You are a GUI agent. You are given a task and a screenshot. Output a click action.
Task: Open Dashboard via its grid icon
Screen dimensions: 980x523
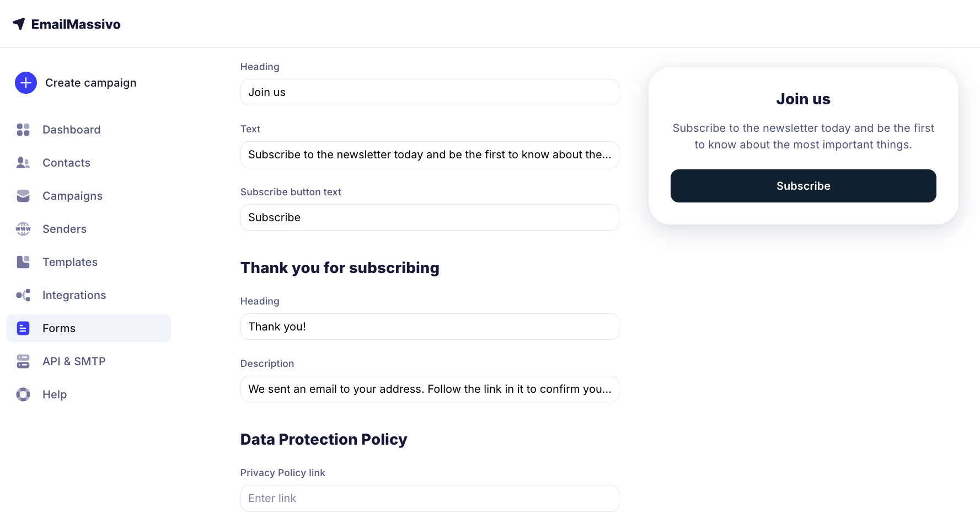click(x=23, y=130)
